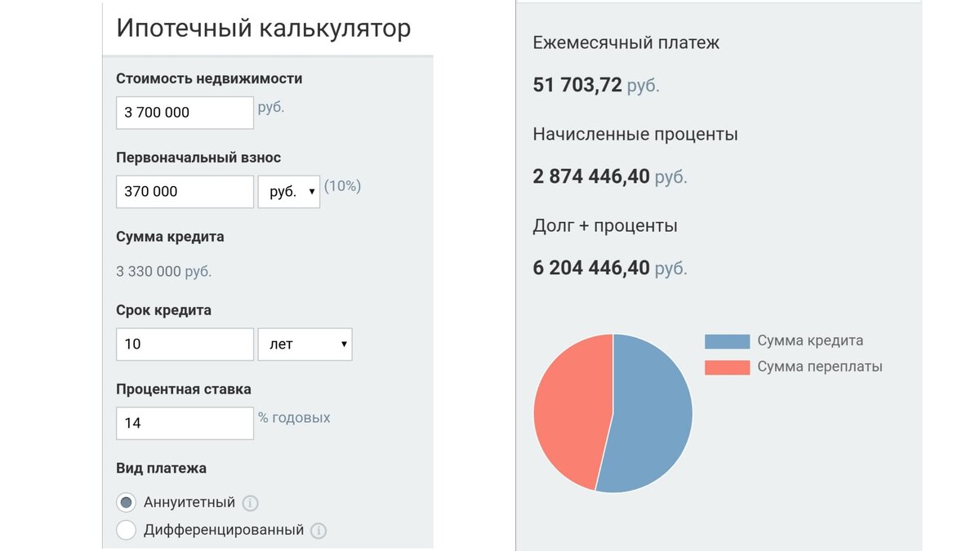Click the blue segment of the pie chart
The image size is (980, 551).
[653, 412]
